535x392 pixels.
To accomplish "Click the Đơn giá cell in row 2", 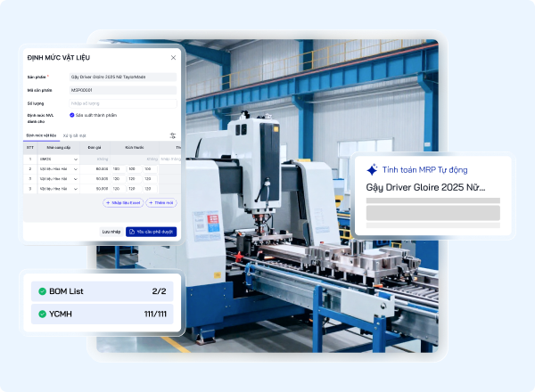I will 95,169.
